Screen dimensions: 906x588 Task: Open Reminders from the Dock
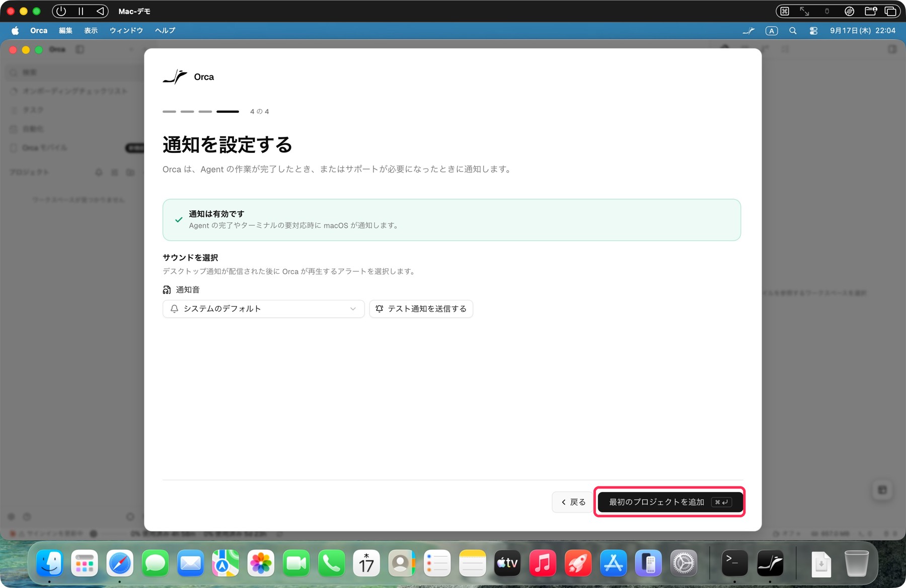(x=437, y=563)
